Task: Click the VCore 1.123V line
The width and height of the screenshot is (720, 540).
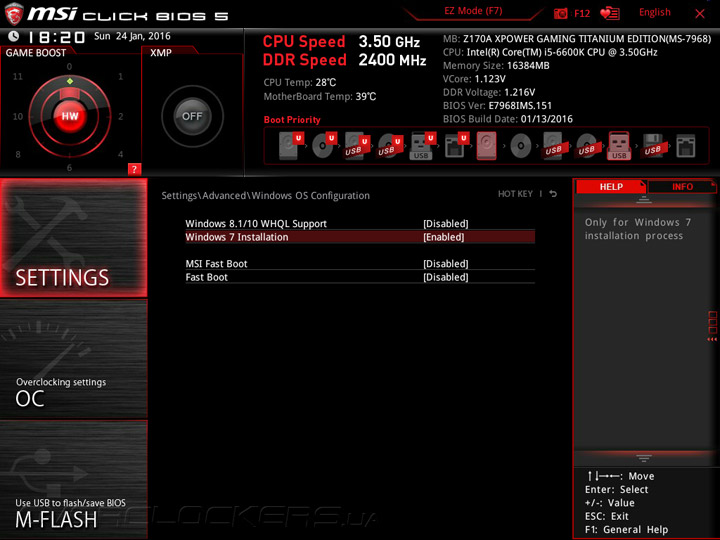Action: point(474,79)
